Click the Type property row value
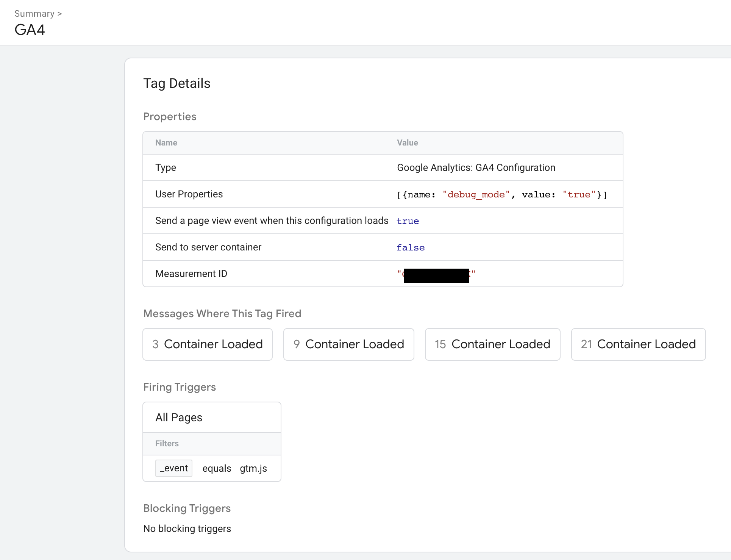This screenshot has height=560, width=731. pos(476,167)
